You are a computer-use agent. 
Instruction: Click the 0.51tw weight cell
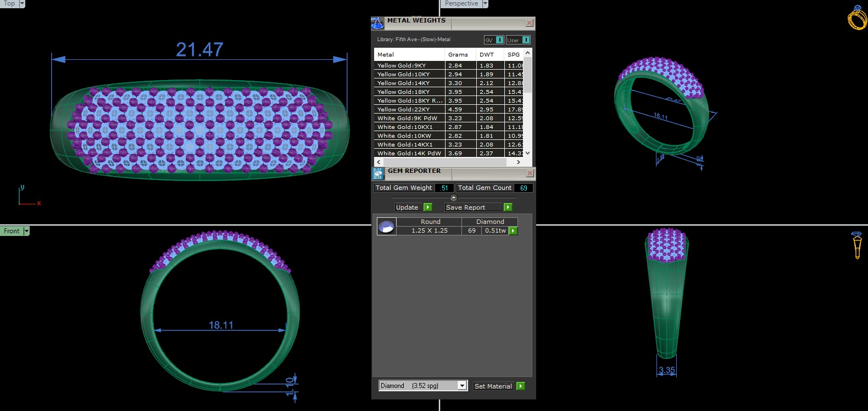tap(495, 230)
